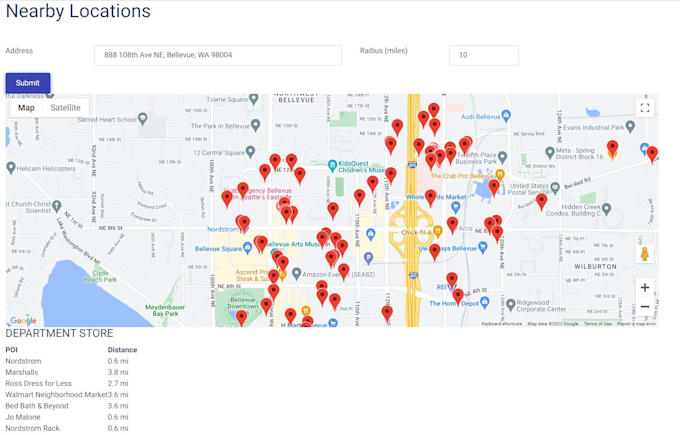Click the Audi Bellevue marker
Viewport: 680px width, 435px height.
point(506,116)
